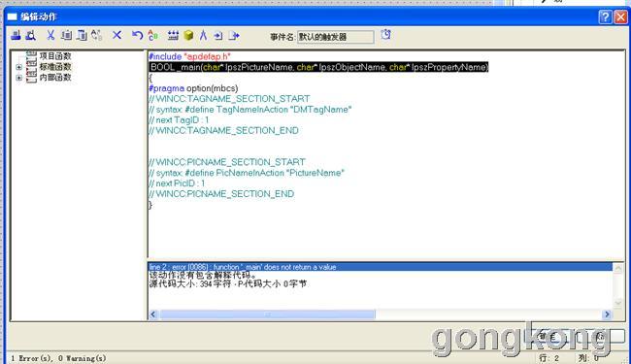Click the 'next PicID : 1' comment
Screen dimensions: 631x364
177,183
